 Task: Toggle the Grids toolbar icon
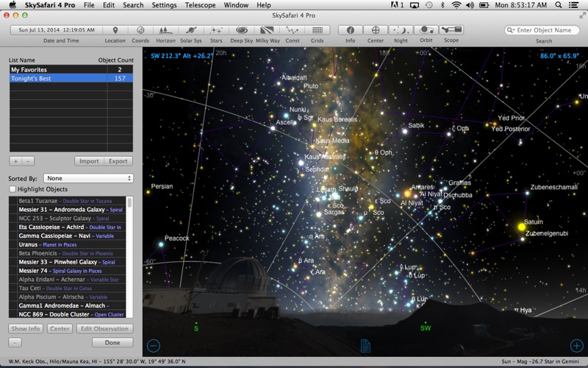click(x=318, y=30)
